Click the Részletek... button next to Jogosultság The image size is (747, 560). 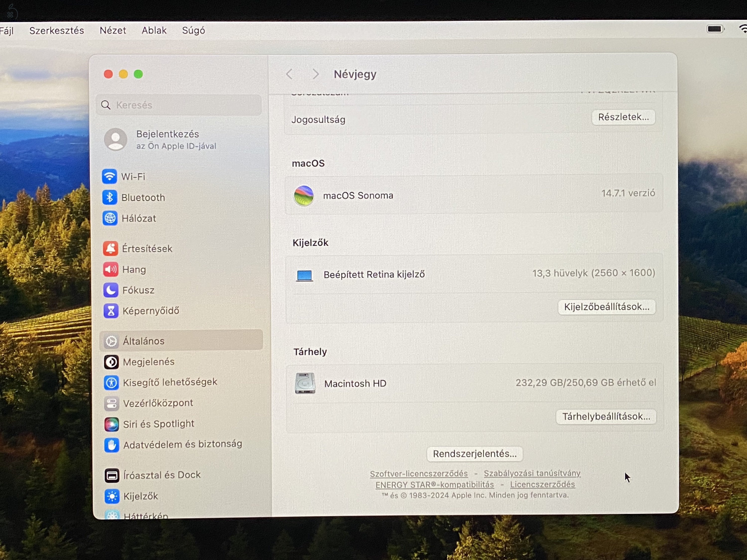(x=623, y=117)
